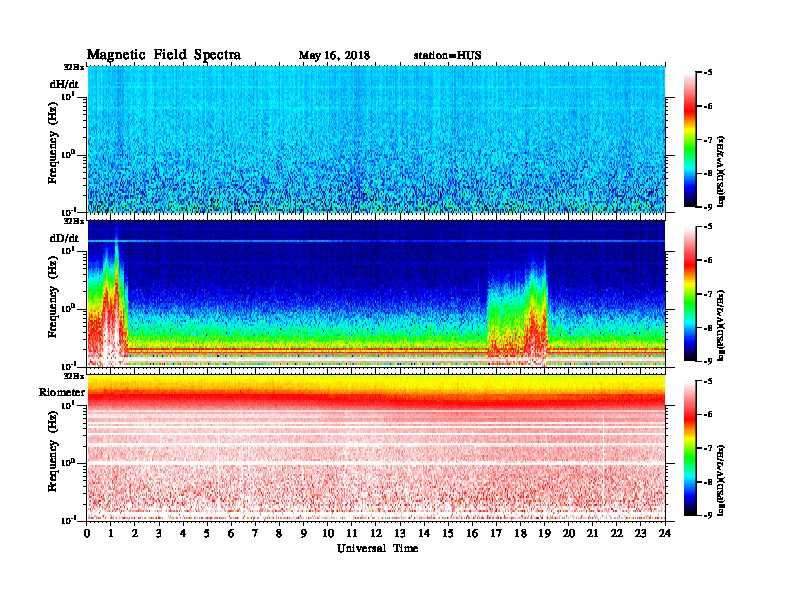Click hour tick label "16" on time axis
The height and width of the screenshot is (612, 792).
click(x=472, y=533)
